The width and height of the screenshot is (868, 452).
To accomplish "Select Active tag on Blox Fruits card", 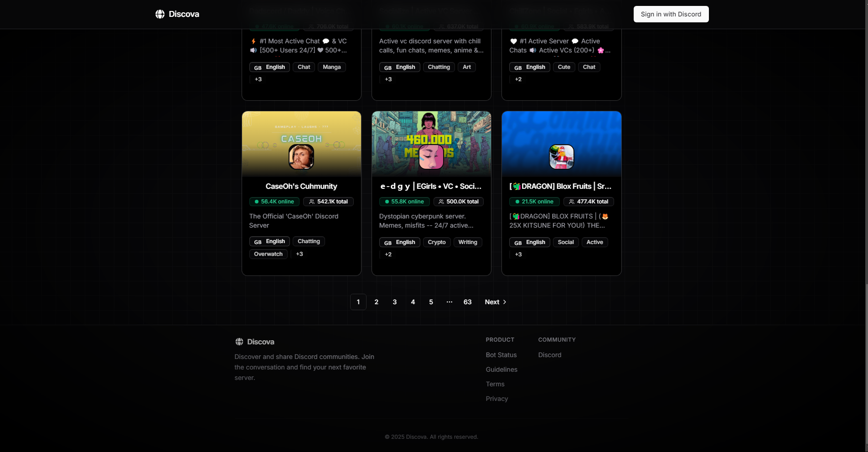I will pos(595,242).
